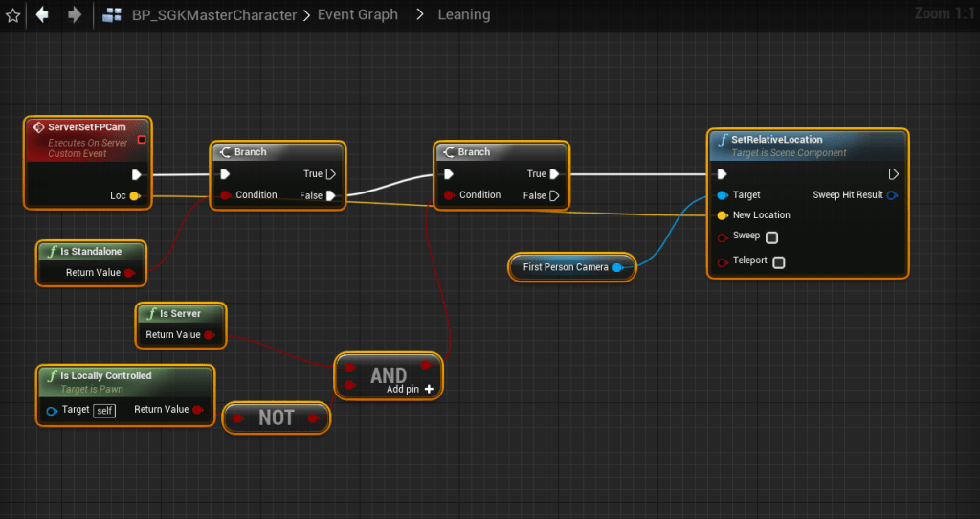Click the back navigation arrow
Viewport: 980px width, 519px height.
[x=42, y=15]
